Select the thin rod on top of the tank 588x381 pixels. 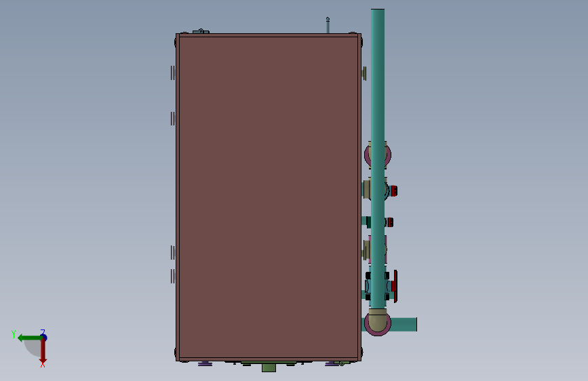coord(328,25)
